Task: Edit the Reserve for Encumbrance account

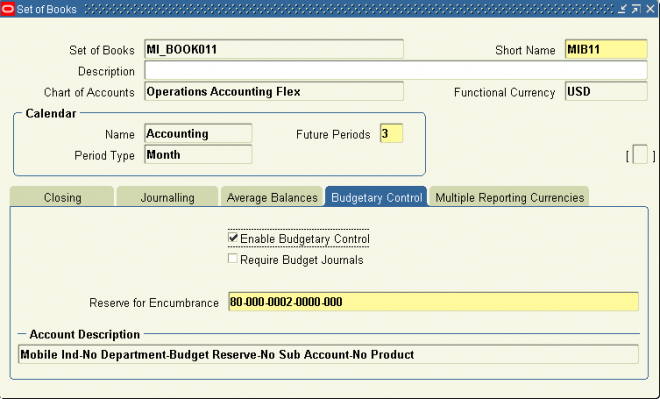Action: [434, 302]
